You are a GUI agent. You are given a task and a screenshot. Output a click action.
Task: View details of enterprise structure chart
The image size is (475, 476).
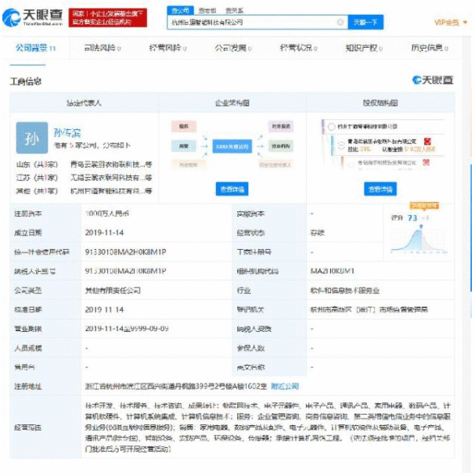[x=232, y=189]
